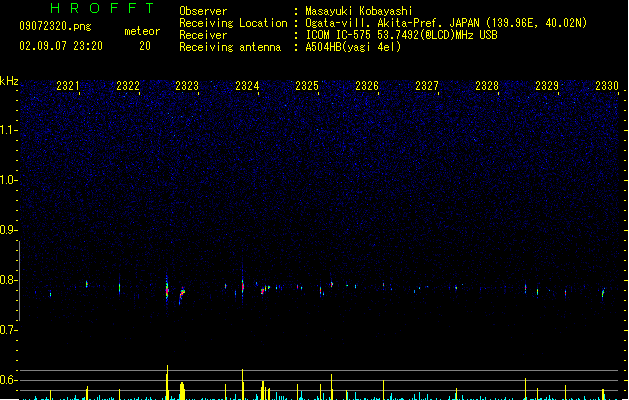Click the 1.1 kHz axis label

tap(9, 130)
